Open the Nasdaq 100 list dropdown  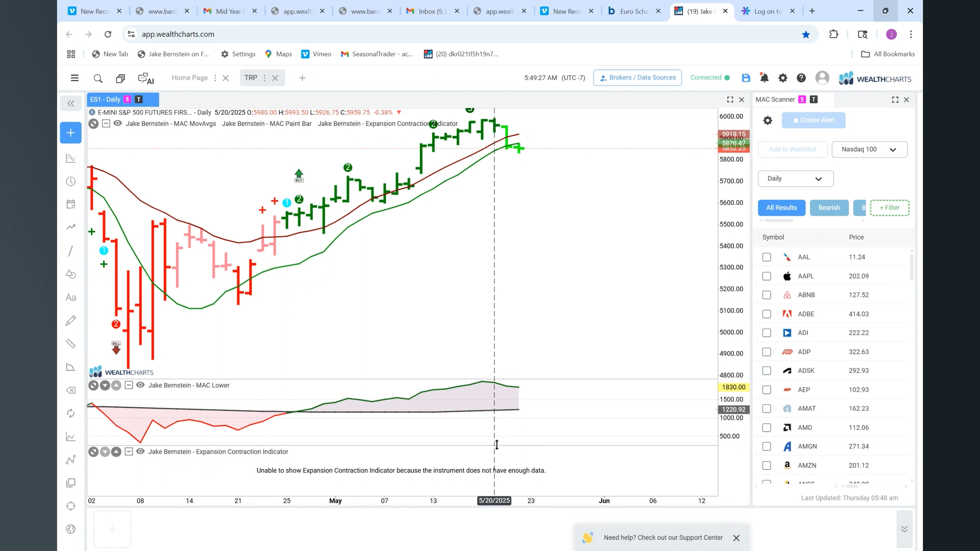(869, 149)
